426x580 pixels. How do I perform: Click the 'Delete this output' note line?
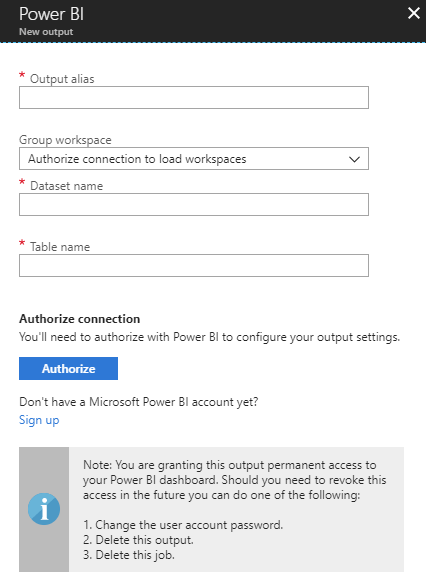click(138, 540)
